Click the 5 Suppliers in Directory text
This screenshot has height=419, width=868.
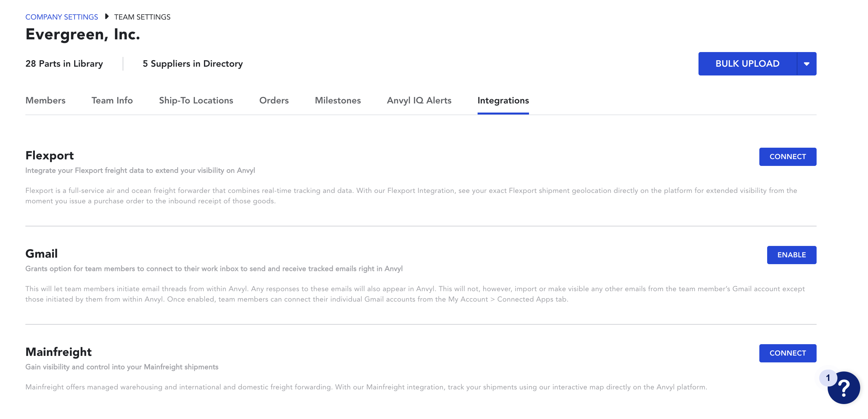pyautogui.click(x=193, y=64)
